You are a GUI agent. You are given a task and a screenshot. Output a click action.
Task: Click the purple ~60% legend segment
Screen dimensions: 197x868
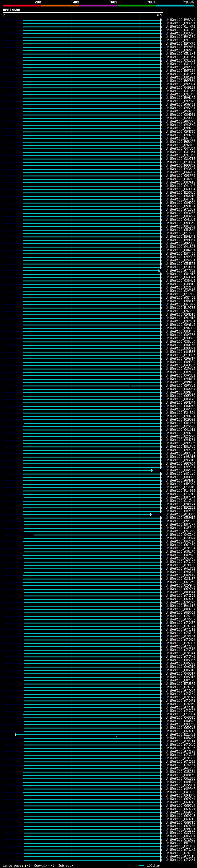pyautogui.click(x=99, y=6)
